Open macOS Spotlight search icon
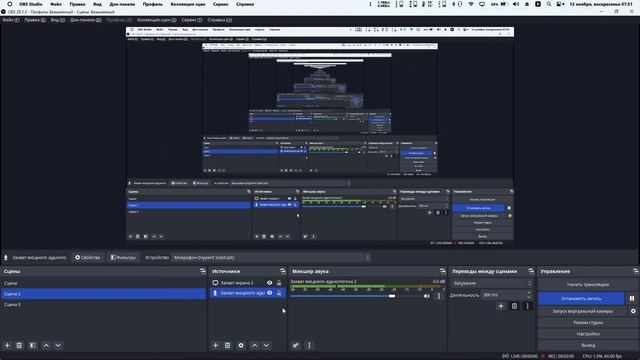Screen dimensions: 640x360 coord(549,4)
